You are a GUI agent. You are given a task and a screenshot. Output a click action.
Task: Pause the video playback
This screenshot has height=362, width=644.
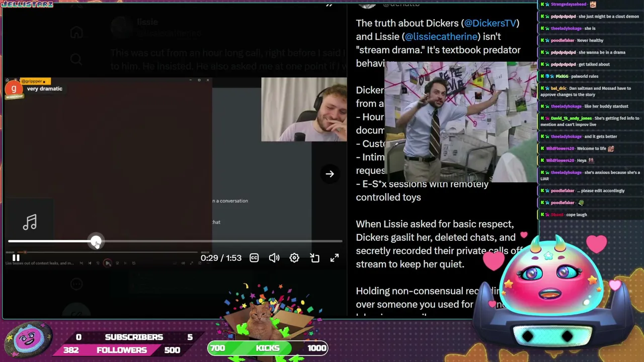tap(16, 258)
